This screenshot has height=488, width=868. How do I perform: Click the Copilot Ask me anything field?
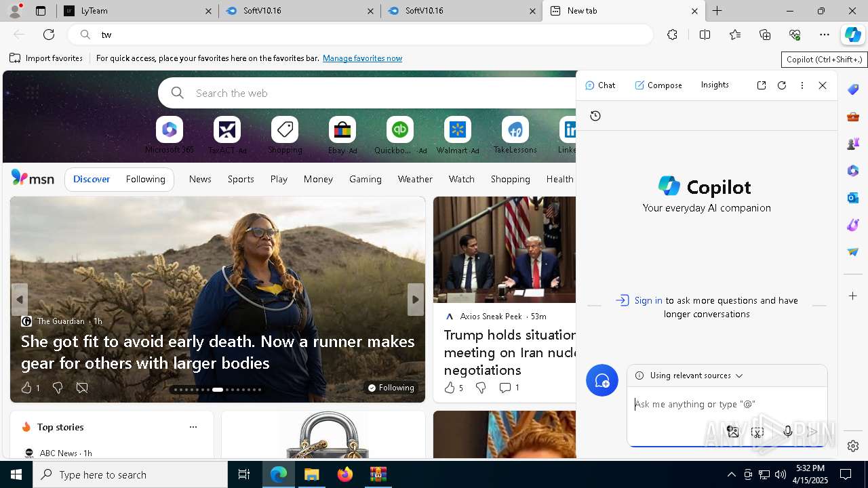pyautogui.click(x=727, y=405)
